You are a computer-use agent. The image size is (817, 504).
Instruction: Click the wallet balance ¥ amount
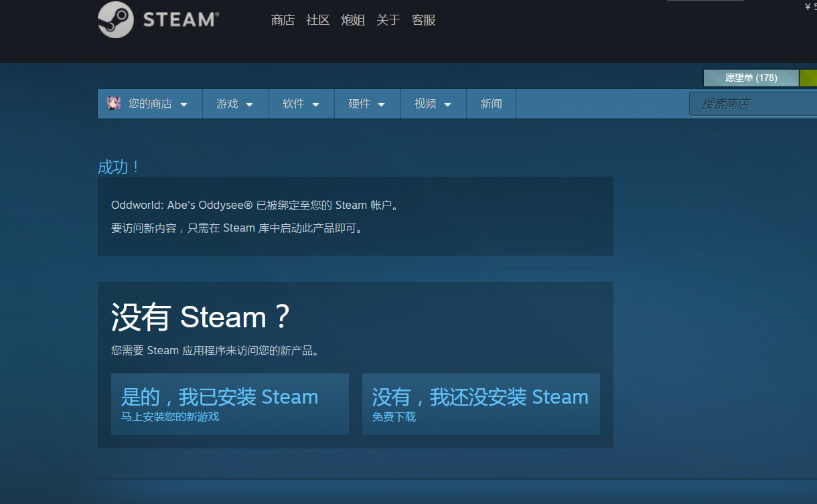(x=810, y=7)
